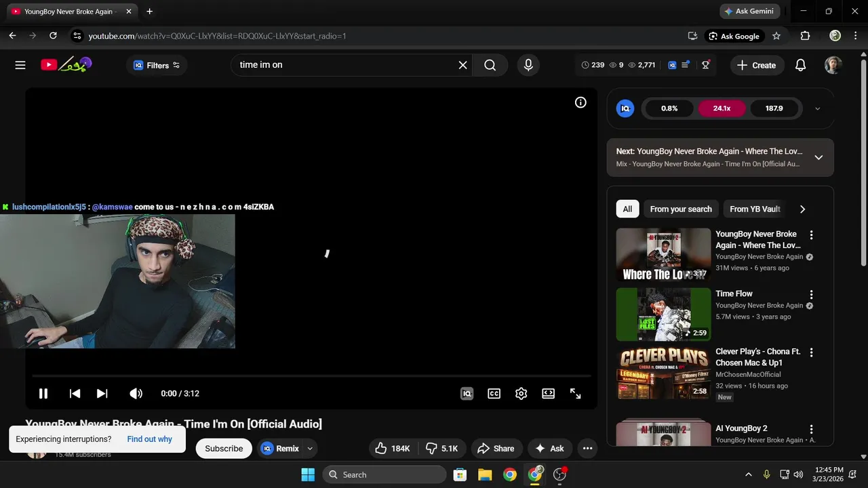Select the All chip
This screenshot has width=868, height=488.
tap(627, 209)
